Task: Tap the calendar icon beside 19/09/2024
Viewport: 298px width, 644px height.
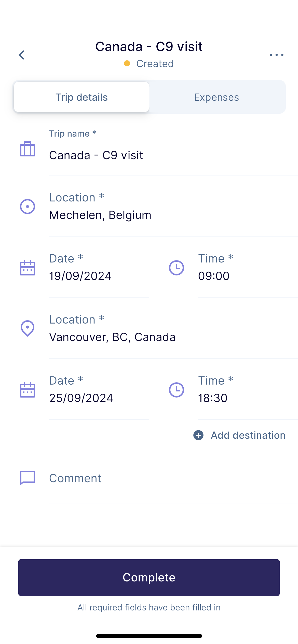Action: [x=28, y=268]
